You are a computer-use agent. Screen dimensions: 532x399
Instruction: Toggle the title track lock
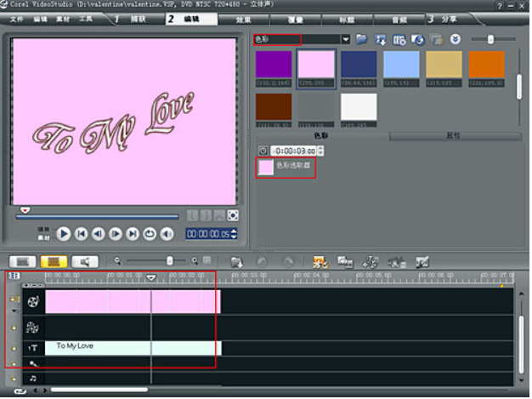pos(14,348)
